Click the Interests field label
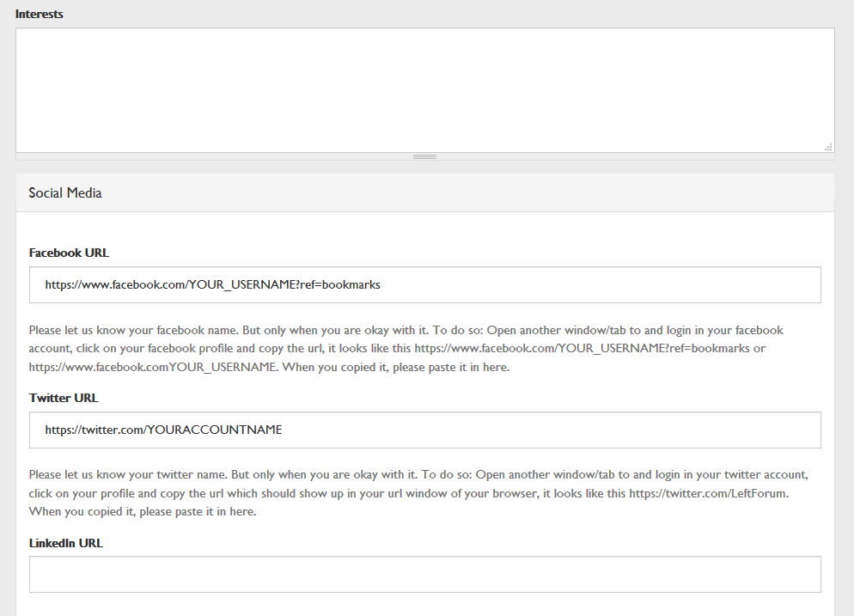This screenshot has width=854, height=616. pyautogui.click(x=39, y=15)
